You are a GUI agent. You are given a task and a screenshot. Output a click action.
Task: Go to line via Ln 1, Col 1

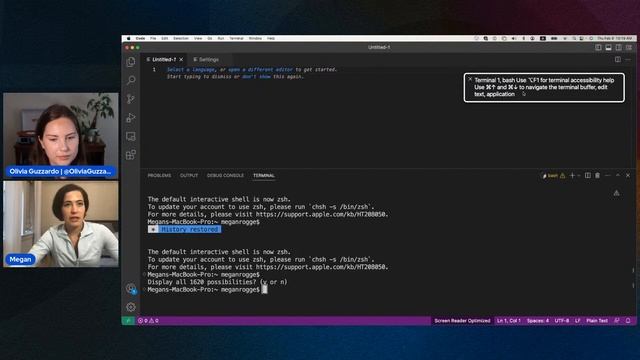(509, 321)
